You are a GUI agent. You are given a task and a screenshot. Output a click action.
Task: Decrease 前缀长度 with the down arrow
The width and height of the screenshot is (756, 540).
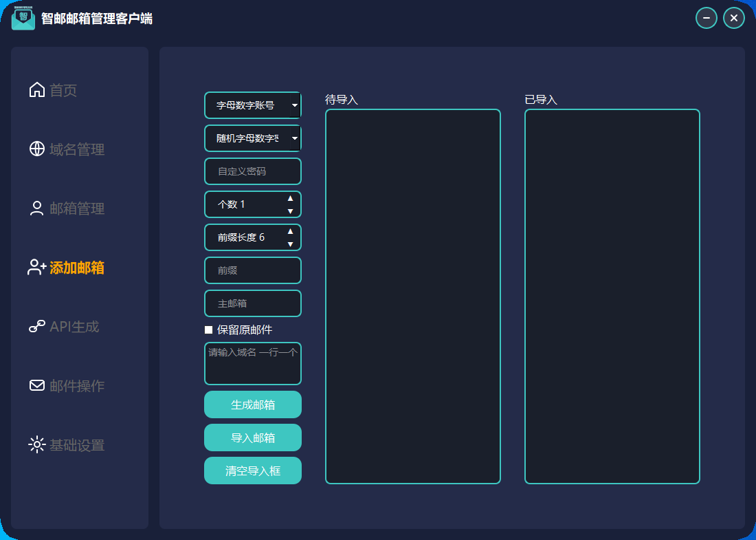(x=290, y=244)
